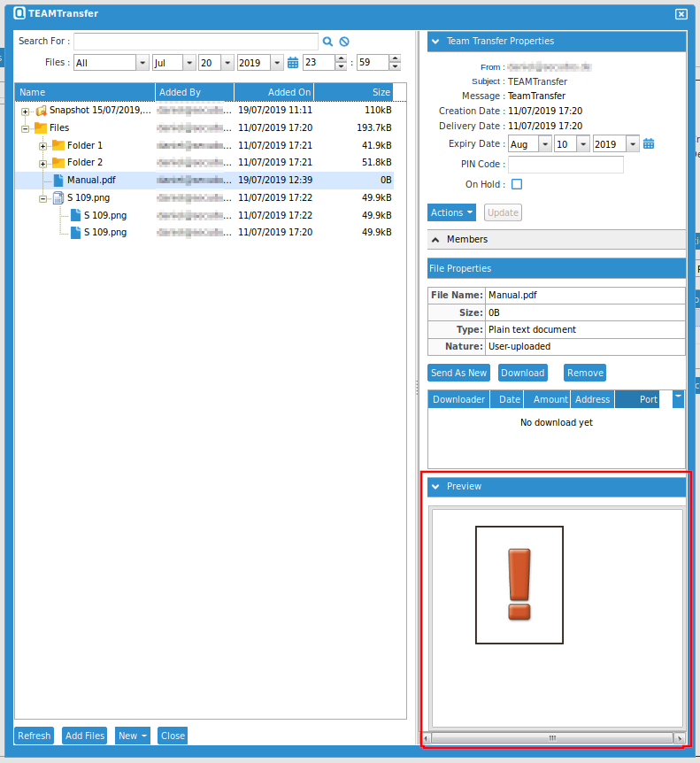Screen dimensions: 700x763
Task: Expand the Snapshot 15/07/2019 tree node
Action: tap(26, 112)
